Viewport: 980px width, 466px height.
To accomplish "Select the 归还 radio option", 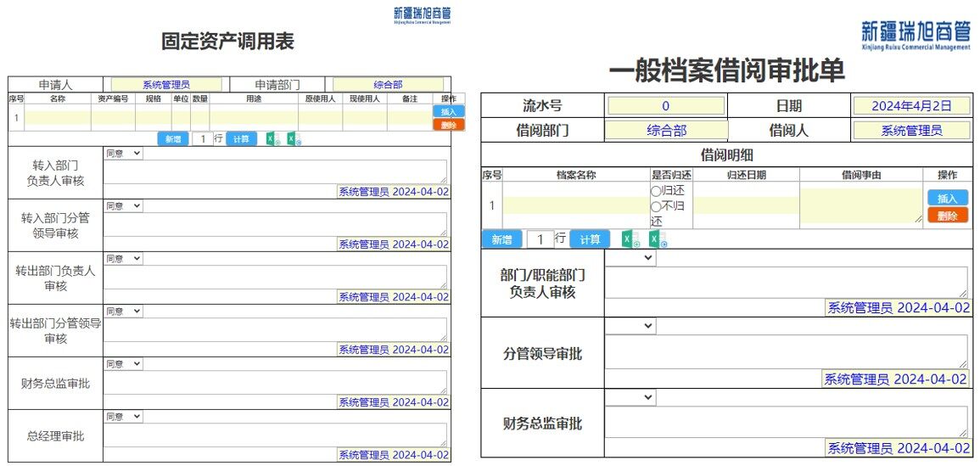I will coord(656,191).
